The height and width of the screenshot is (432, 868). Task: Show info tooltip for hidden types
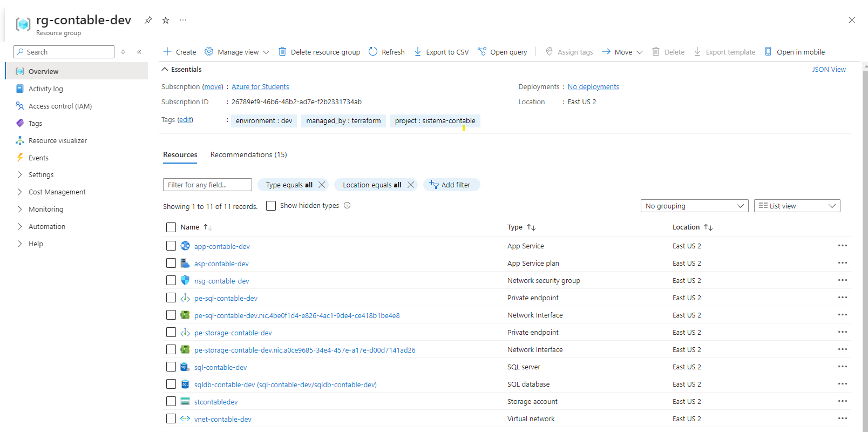[347, 205]
